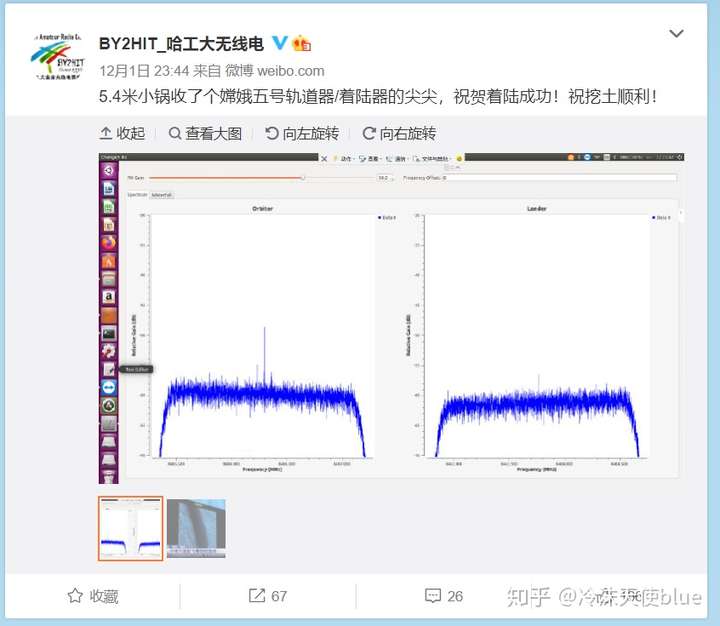720x626 pixels.
Task: Open the BY2HIT avatar profile picture
Action: click(x=57, y=56)
